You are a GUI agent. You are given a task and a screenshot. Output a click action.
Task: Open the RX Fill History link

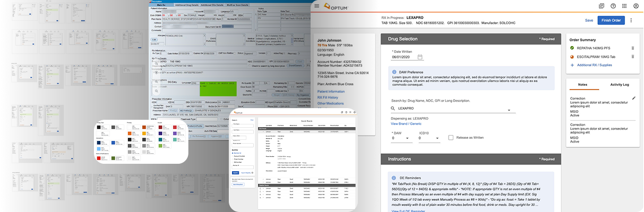click(328, 98)
